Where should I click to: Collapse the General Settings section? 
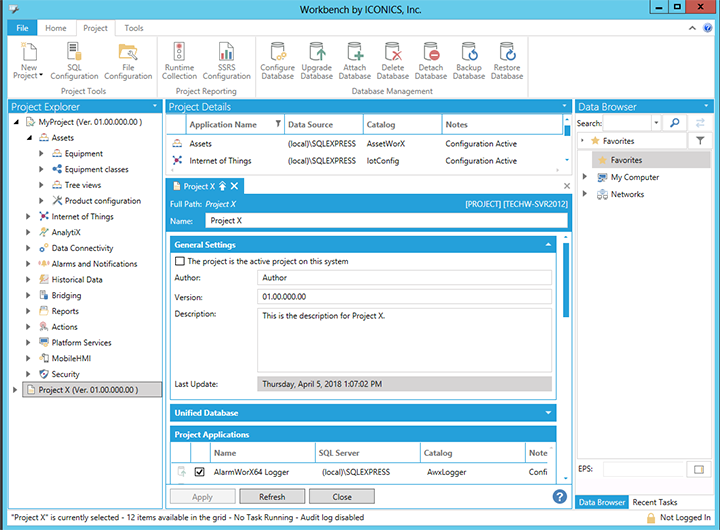pos(548,244)
